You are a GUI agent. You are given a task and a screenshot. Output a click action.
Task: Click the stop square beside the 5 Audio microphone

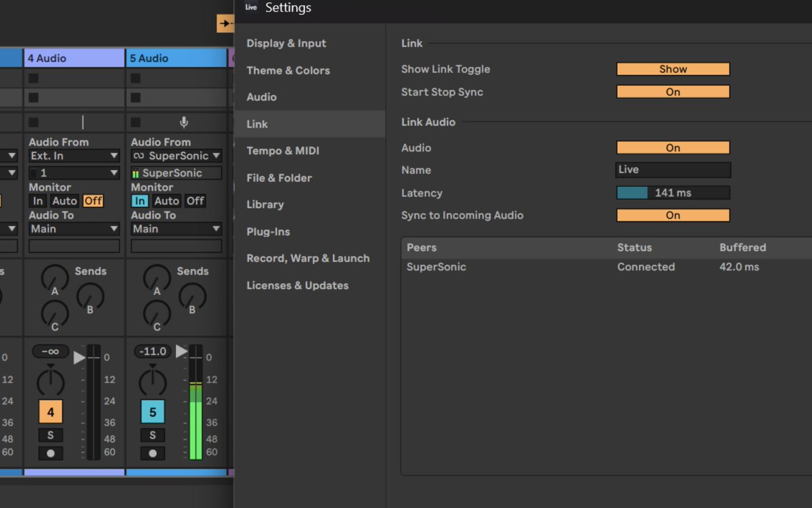(x=135, y=122)
